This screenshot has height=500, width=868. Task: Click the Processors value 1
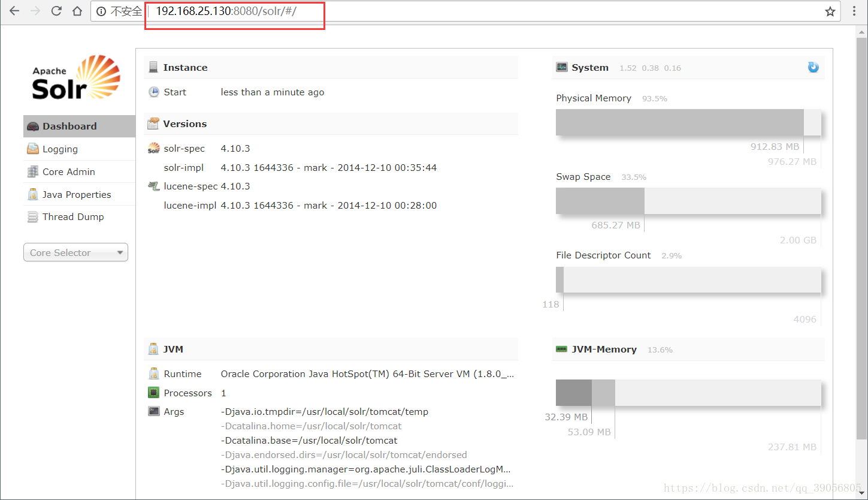point(223,393)
